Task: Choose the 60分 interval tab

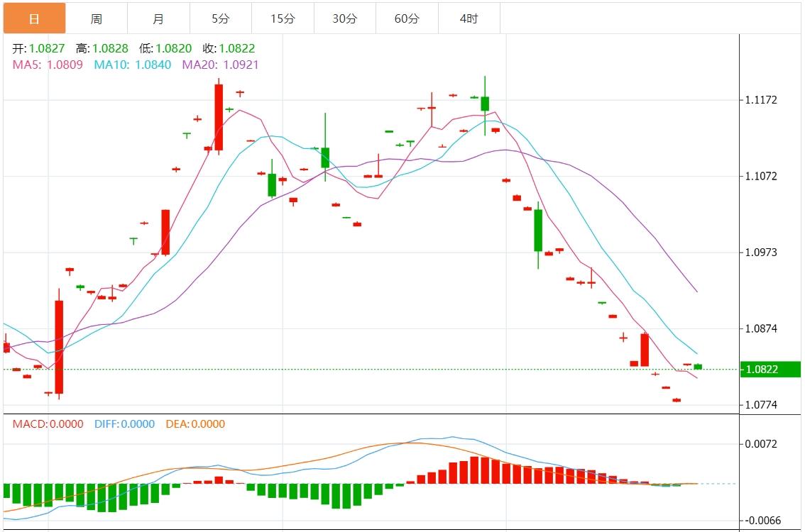Action: (x=407, y=18)
